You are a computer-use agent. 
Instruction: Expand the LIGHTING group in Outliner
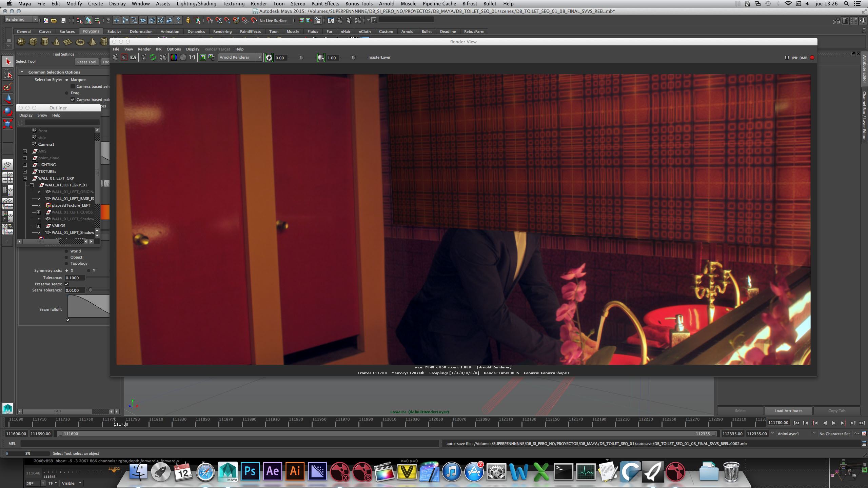point(25,165)
